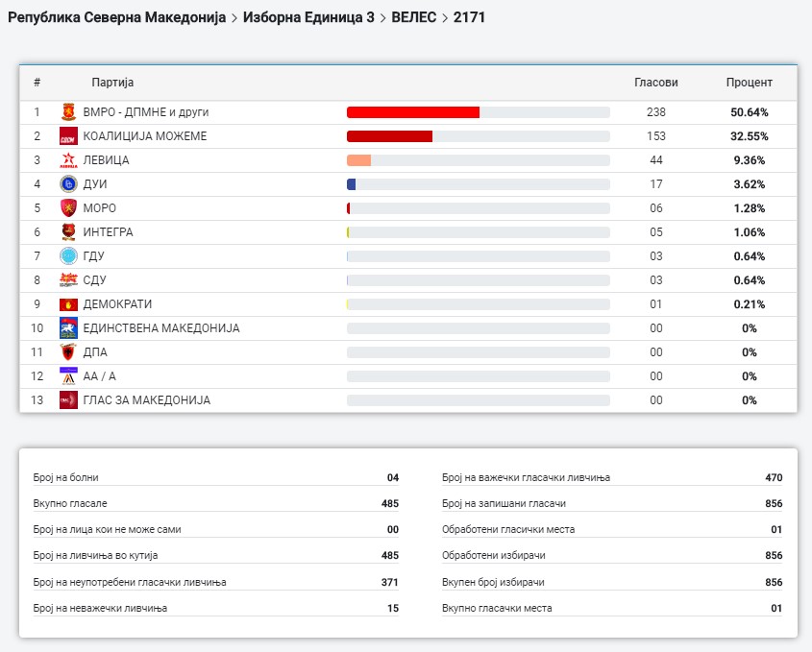Click the ЕДИНСТВЕНА МАКЕДОНИЈА party icon
The width and height of the screenshot is (812, 652).
[68, 328]
